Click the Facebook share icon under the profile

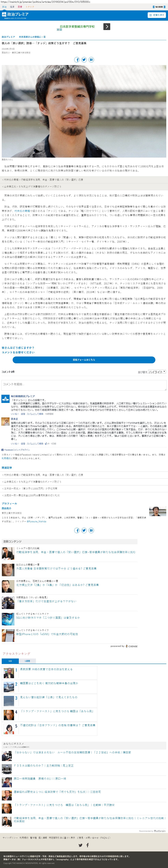(x=77, y=530)
